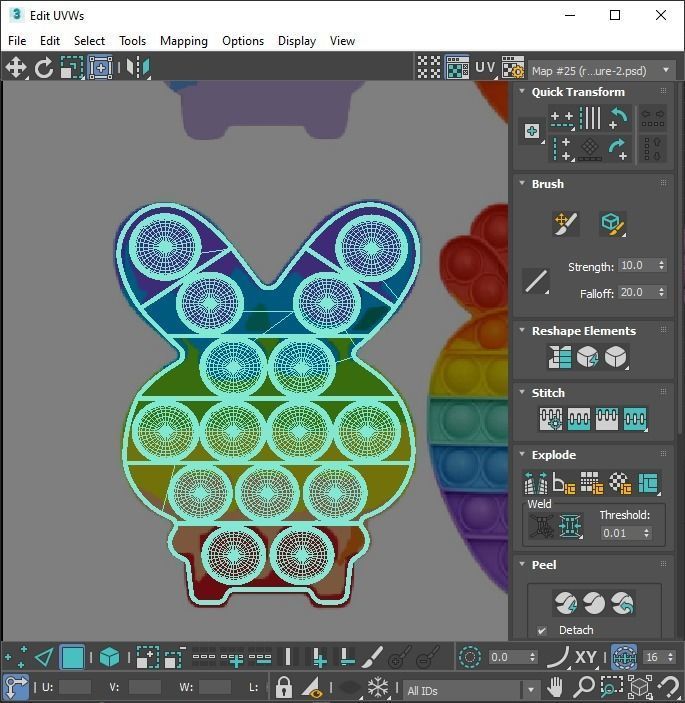Open the UV coordinate display flyout

point(486,68)
